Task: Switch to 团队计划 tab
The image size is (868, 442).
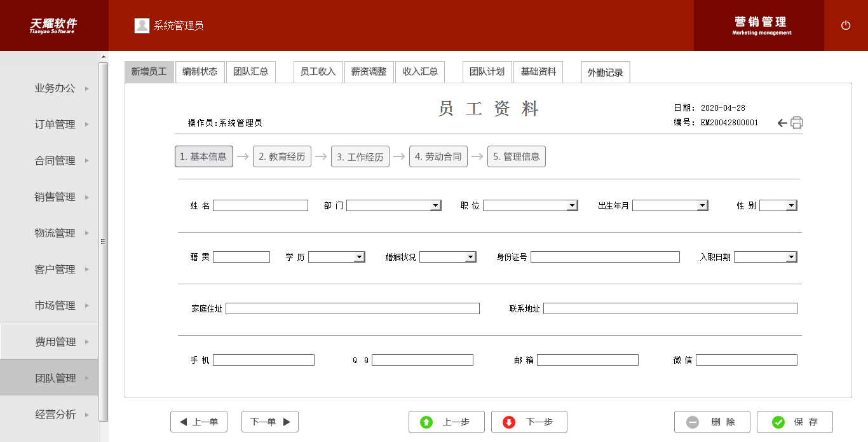Action: 487,72
